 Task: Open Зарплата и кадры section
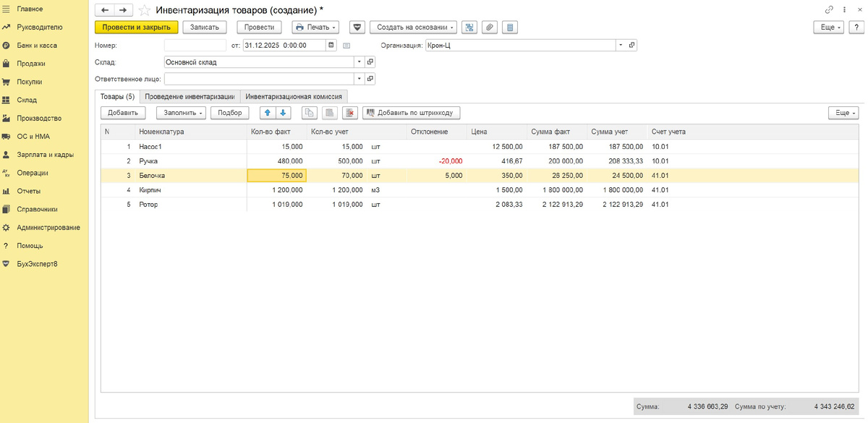pos(45,155)
